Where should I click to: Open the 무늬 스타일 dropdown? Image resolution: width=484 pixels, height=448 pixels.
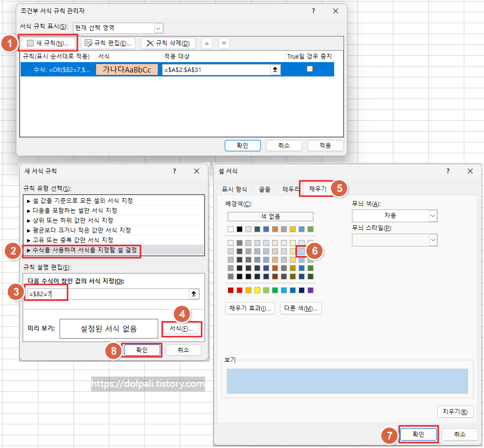tap(433, 240)
